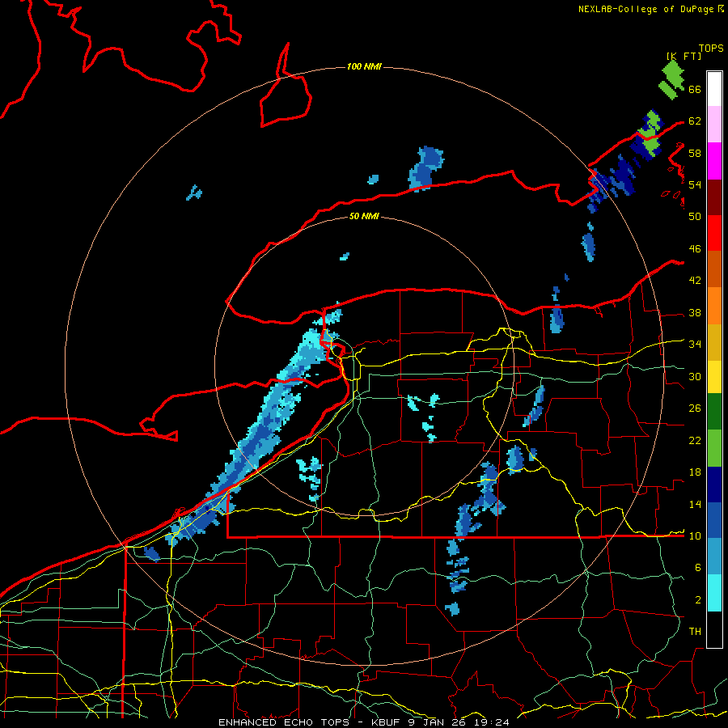
Task: Click the 2 value on the legend scale
Action: 698,600
